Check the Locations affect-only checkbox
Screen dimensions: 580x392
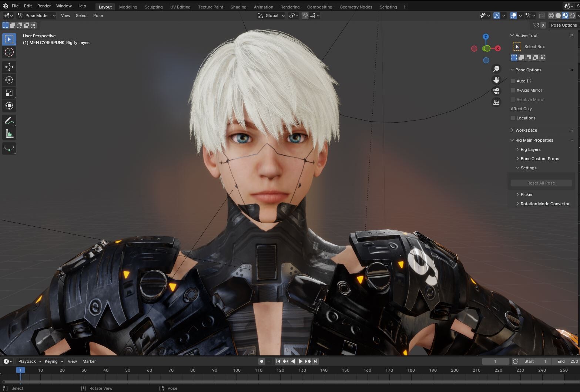point(513,118)
